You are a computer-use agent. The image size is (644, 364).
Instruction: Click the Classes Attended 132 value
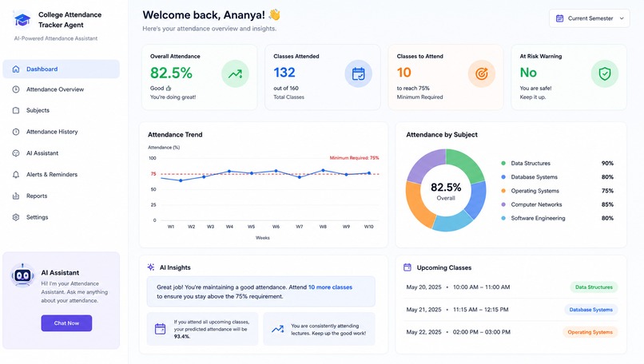[x=284, y=73]
